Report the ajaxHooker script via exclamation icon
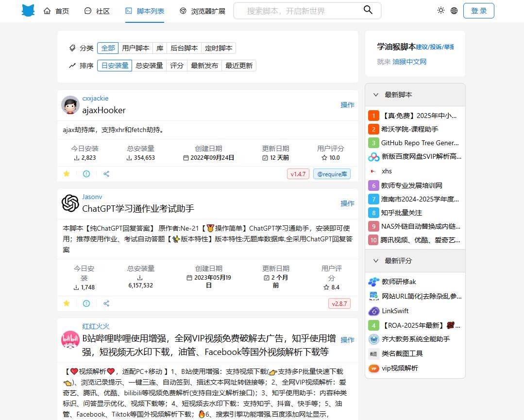Viewport: 524px width, 420px height. [x=86, y=174]
